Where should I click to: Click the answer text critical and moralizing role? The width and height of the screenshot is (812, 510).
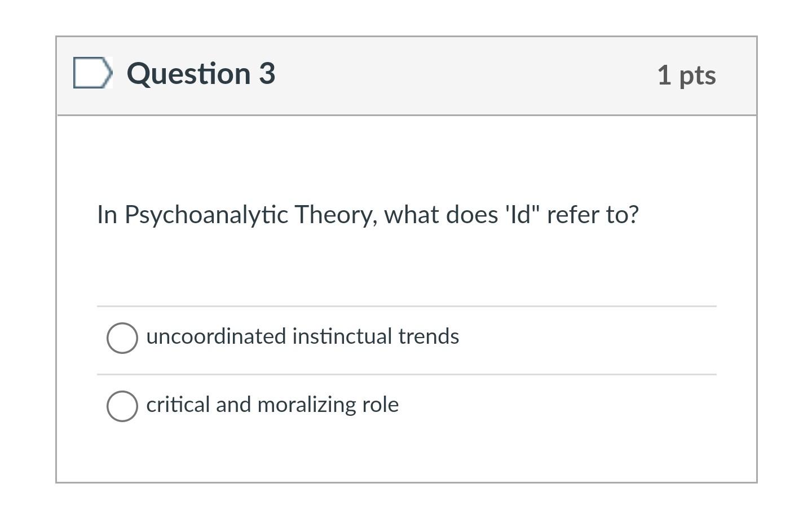tap(272, 405)
